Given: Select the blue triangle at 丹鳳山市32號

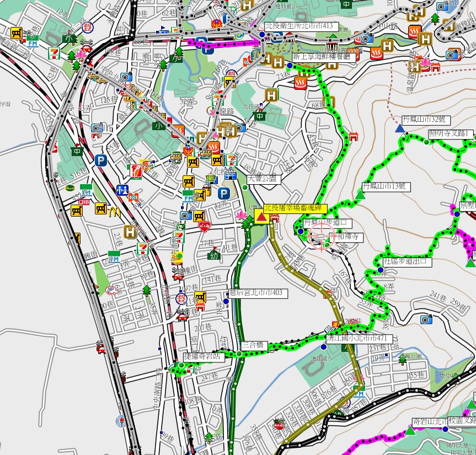Looking at the screenshot, I should click(x=399, y=129).
